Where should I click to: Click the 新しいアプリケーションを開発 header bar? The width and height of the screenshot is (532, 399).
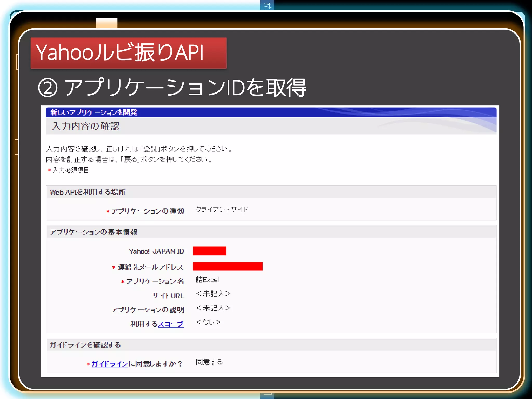coord(271,112)
